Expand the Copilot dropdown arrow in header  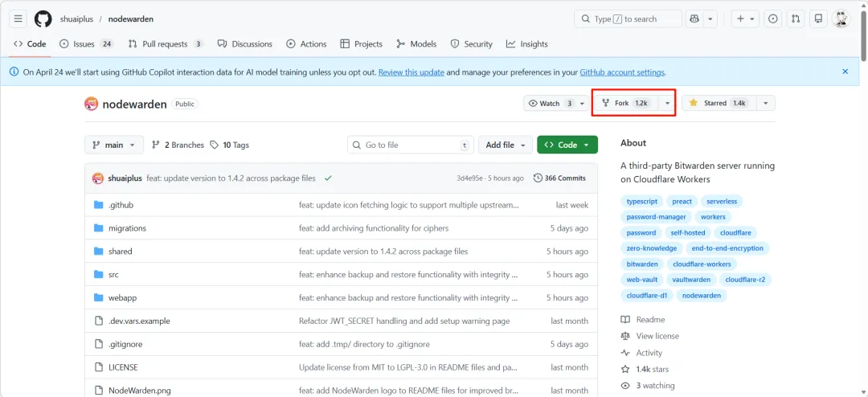click(710, 18)
